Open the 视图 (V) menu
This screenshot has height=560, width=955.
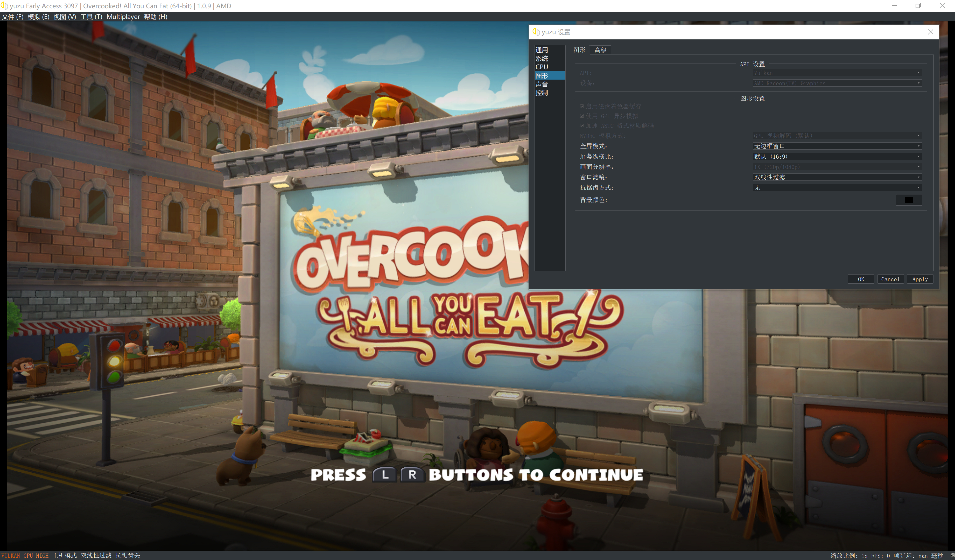65,17
